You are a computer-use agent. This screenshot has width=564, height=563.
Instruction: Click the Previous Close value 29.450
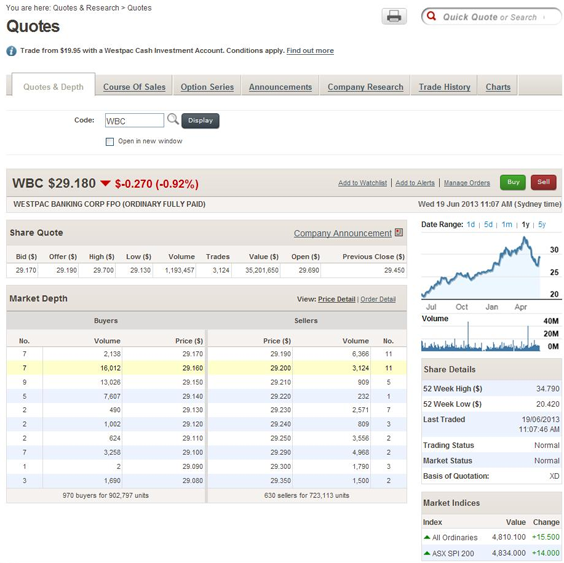(x=394, y=270)
